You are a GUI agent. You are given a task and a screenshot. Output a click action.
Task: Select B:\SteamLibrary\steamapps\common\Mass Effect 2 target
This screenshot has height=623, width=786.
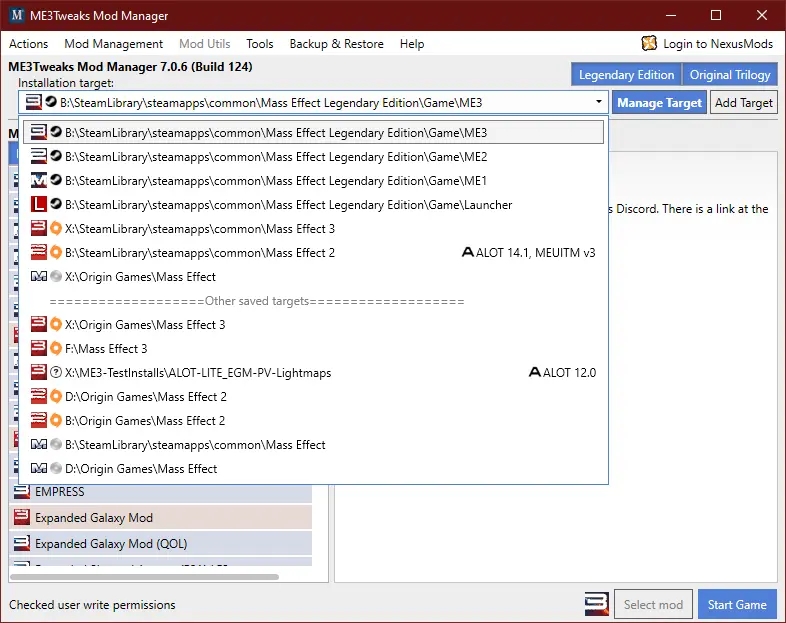pos(313,253)
